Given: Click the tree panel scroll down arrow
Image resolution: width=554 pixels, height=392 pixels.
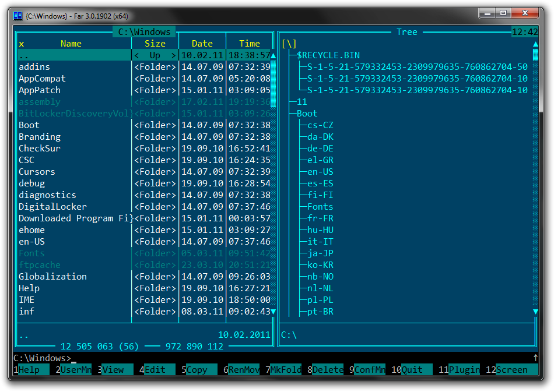Looking at the screenshot, I should tap(535, 312).
